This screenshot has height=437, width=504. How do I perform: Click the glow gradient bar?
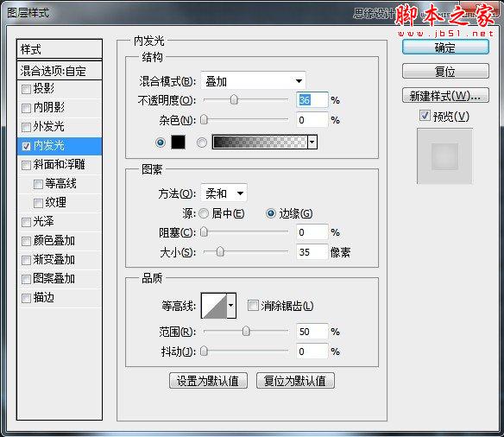(260, 142)
